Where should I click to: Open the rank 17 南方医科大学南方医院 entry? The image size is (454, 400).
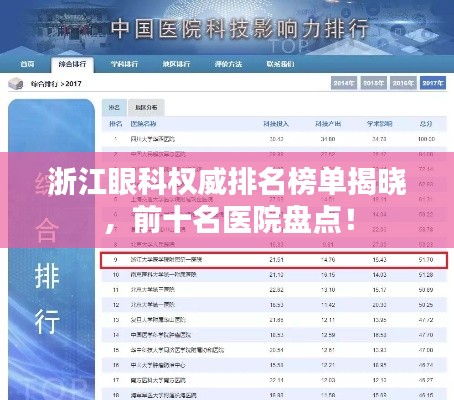pos(158,380)
